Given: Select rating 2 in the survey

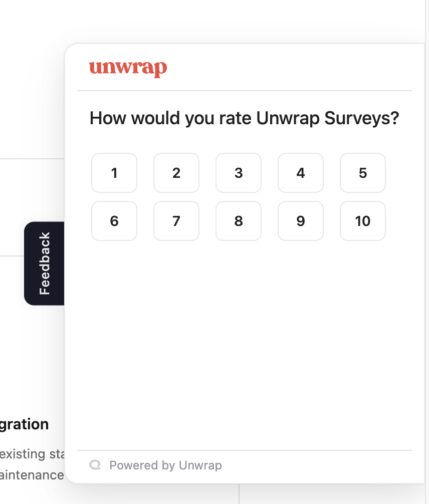Looking at the screenshot, I should 176,173.
